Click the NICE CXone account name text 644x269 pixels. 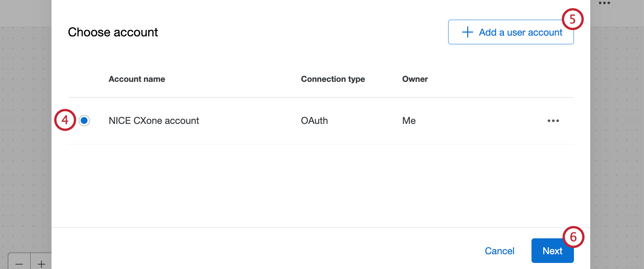pos(154,121)
